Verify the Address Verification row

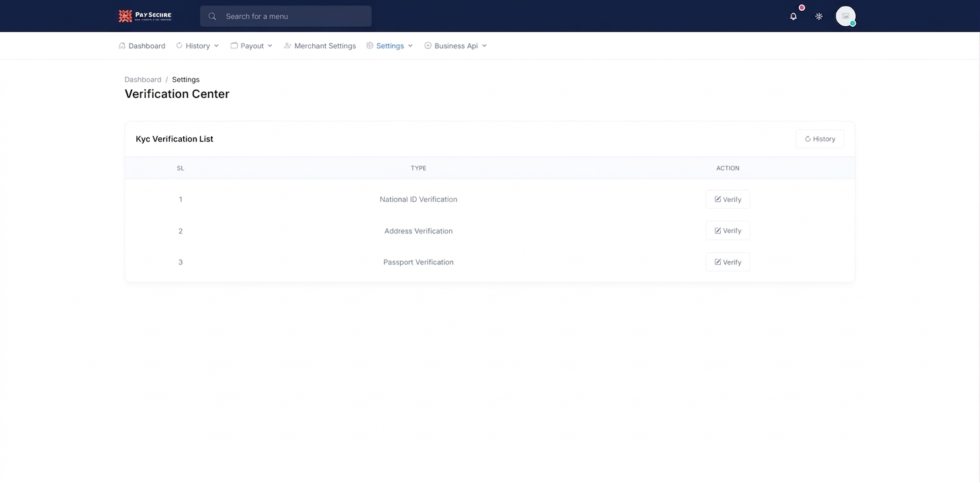pyautogui.click(x=728, y=231)
